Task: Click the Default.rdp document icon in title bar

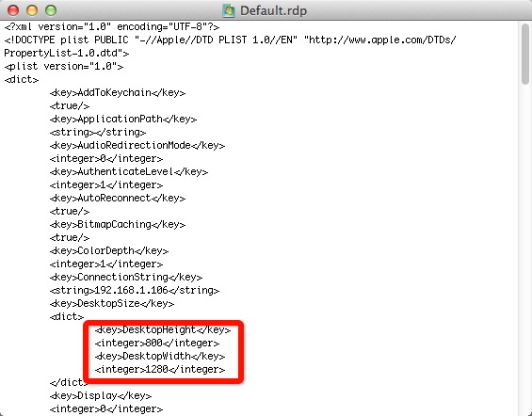Action: tap(229, 11)
